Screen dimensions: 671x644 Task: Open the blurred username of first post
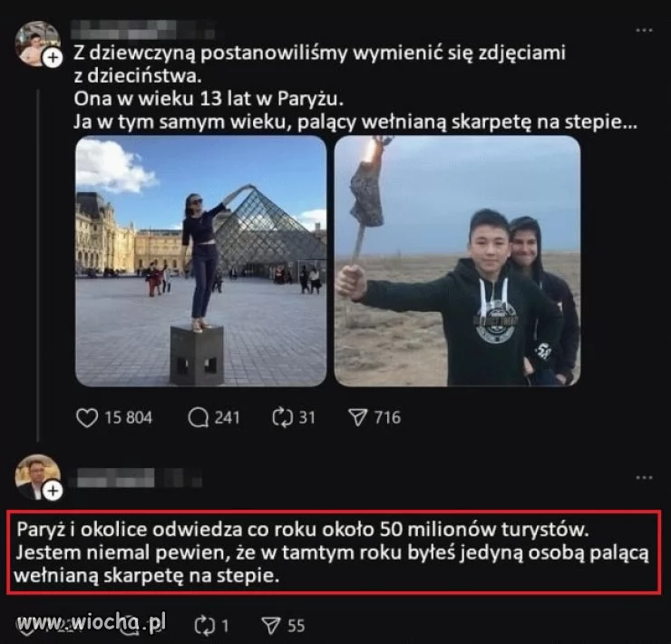[142, 29]
